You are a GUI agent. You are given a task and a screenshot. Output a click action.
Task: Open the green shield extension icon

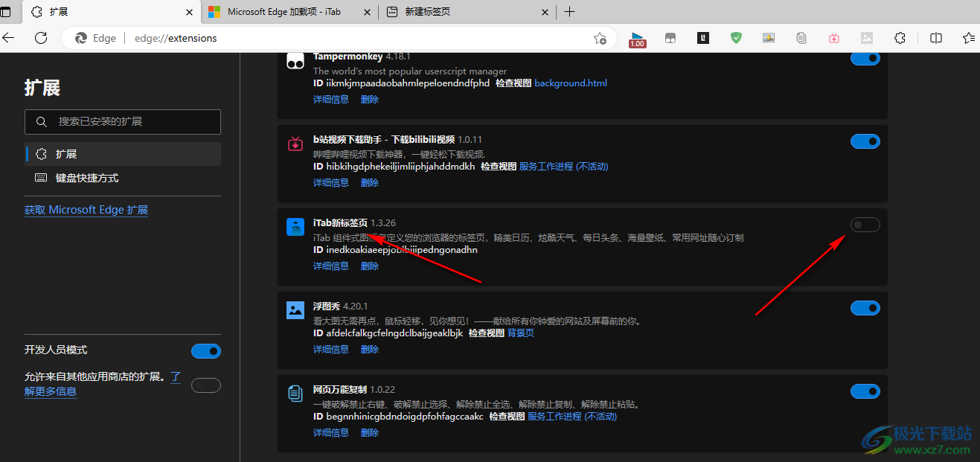click(736, 38)
